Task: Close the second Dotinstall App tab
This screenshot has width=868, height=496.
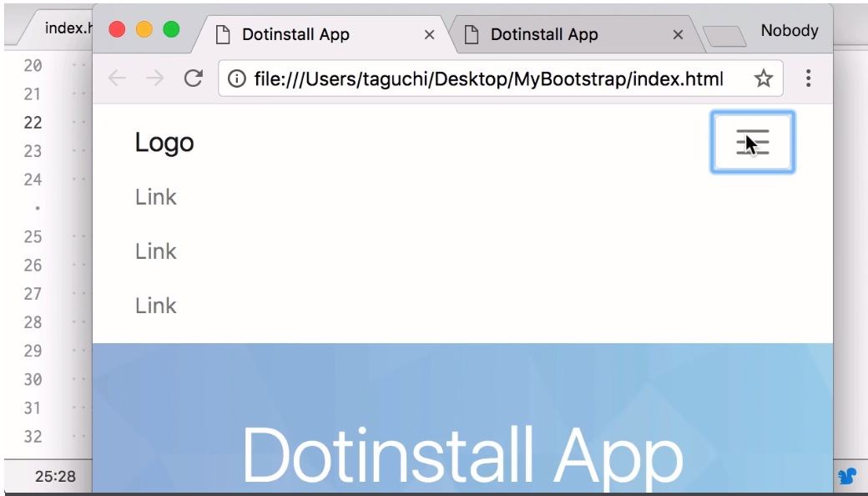Action: (x=678, y=35)
